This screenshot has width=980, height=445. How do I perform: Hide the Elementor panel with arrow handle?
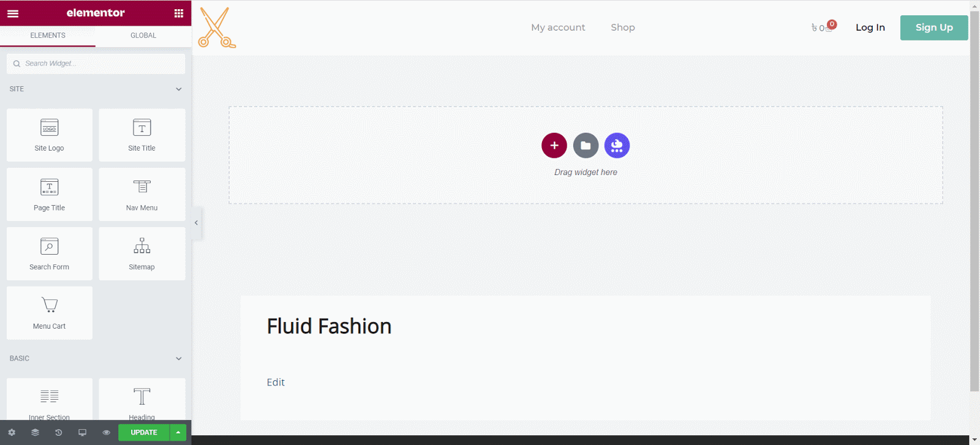(196, 223)
